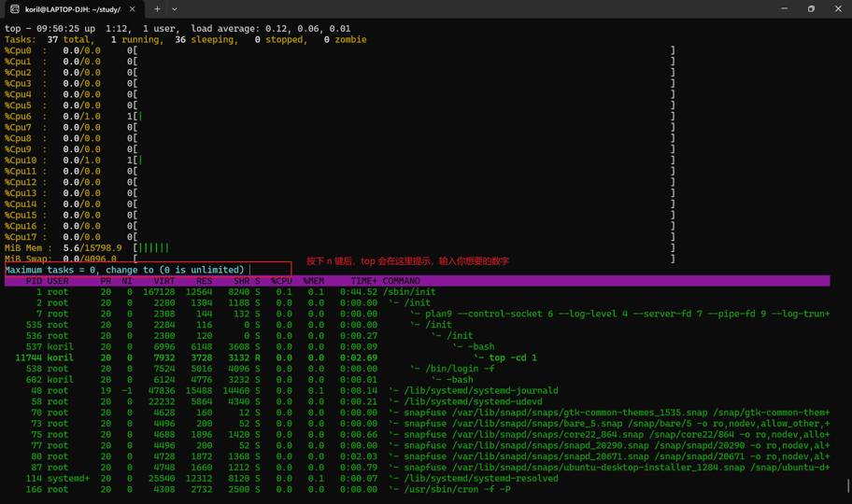Expand the new-tab profile dropdown chevron
The image size is (852, 504).
coord(175,9)
